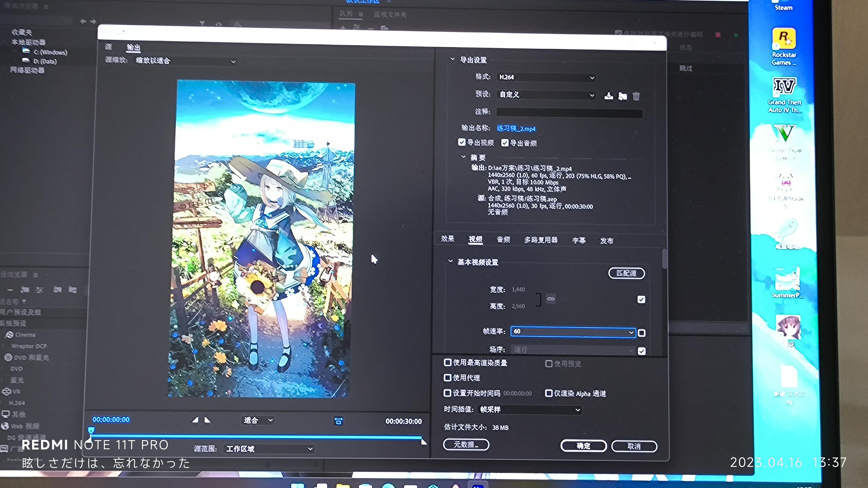This screenshot has height=488, width=868.
Task: Switch to the 多路复用器 tab
Action: pyautogui.click(x=541, y=240)
